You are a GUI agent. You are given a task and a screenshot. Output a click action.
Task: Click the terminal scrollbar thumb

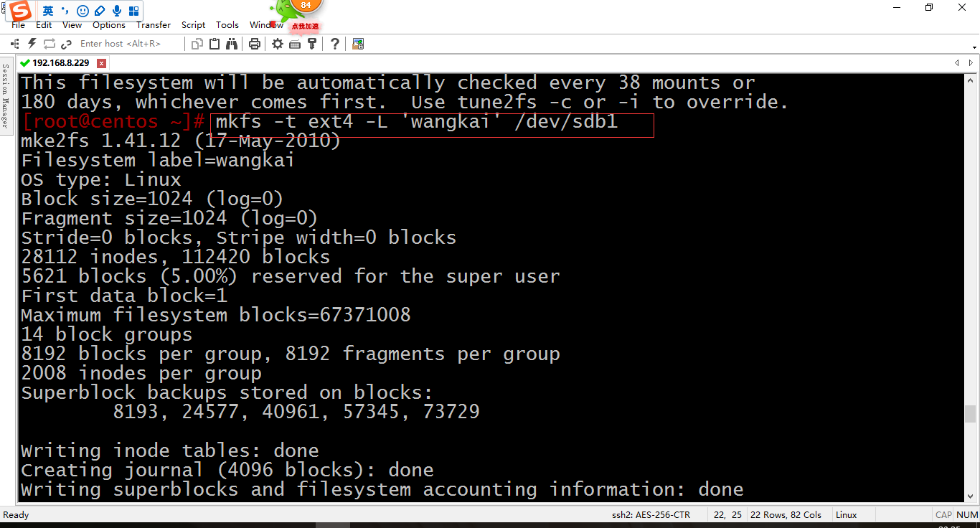pyautogui.click(x=970, y=414)
